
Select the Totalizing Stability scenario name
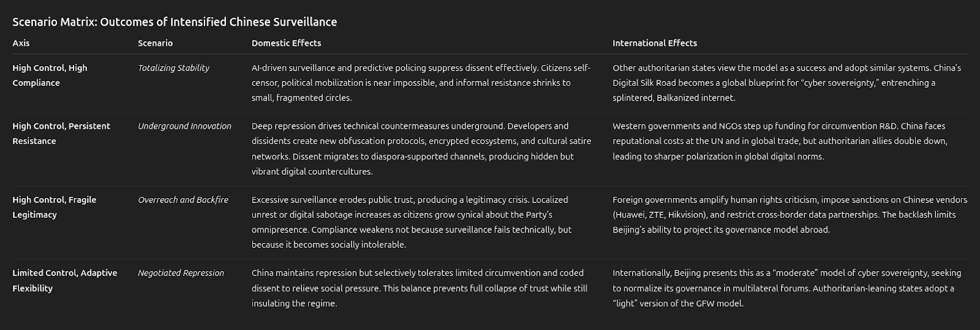(173, 68)
